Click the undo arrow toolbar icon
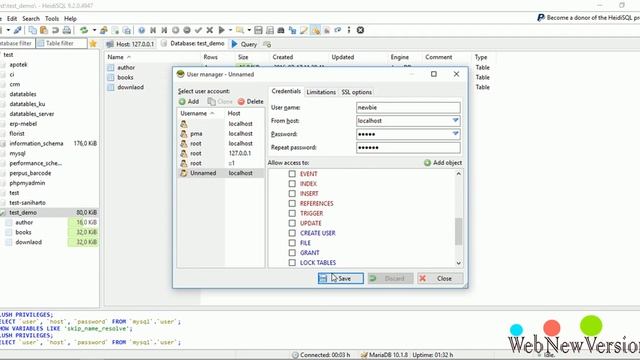This screenshot has width=640, height=360. (x=55, y=30)
